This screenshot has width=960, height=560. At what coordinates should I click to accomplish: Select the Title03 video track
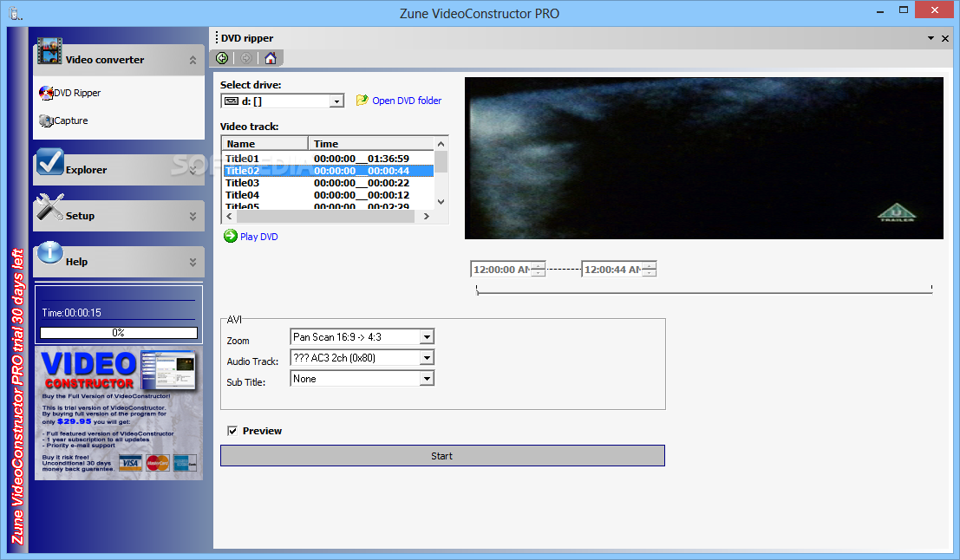click(328, 183)
